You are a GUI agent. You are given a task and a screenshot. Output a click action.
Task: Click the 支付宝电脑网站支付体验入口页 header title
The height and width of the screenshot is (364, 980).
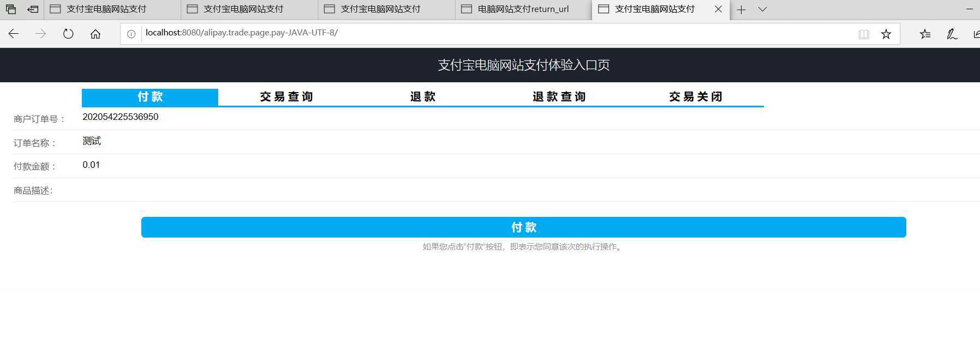click(524, 65)
